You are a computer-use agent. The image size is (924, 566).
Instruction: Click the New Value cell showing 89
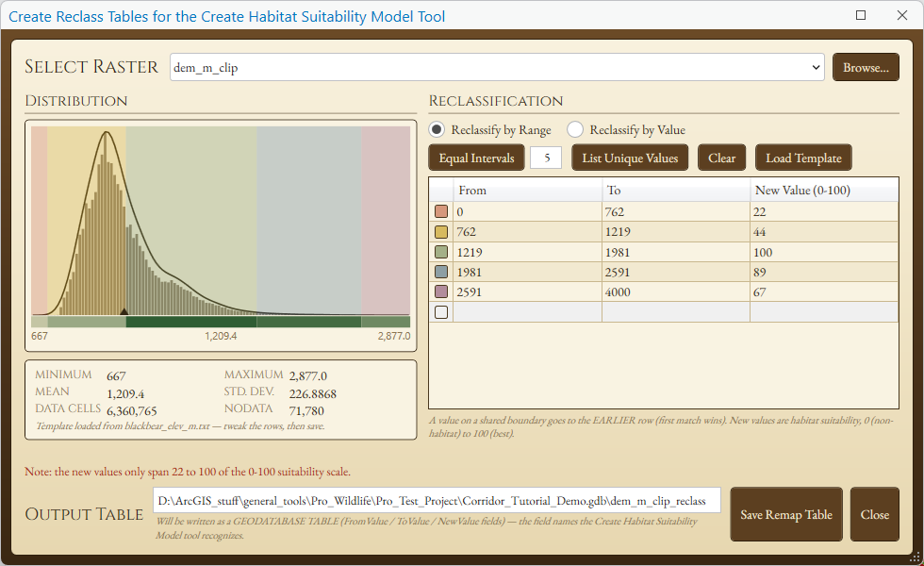824,272
